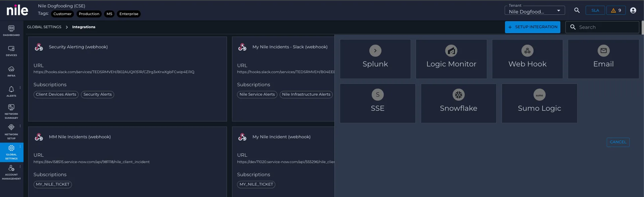Screen dimensions: 644x197
Task: Click the Security Alerting Slack webhook URL
Action: click(114, 72)
